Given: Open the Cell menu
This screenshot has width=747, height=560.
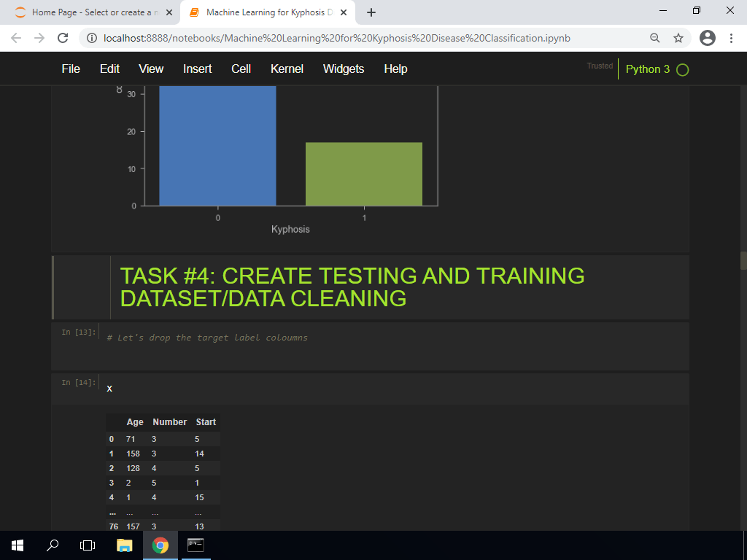Looking at the screenshot, I should click(x=241, y=69).
